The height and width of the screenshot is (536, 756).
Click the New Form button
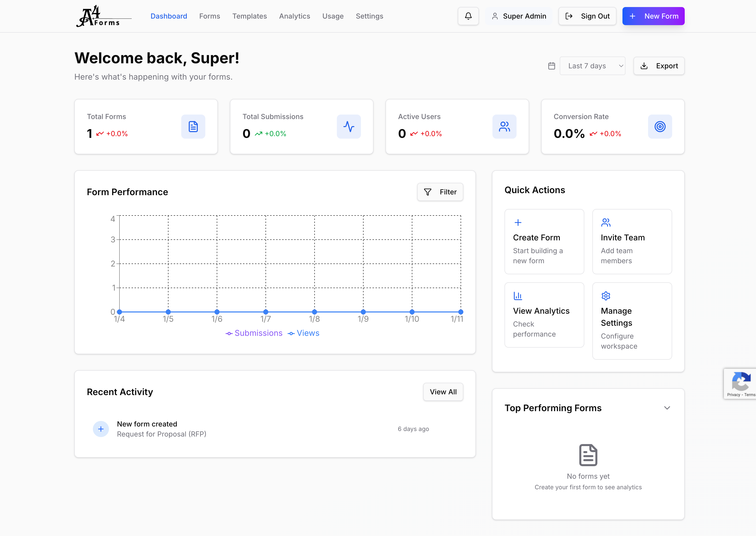coord(653,16)
